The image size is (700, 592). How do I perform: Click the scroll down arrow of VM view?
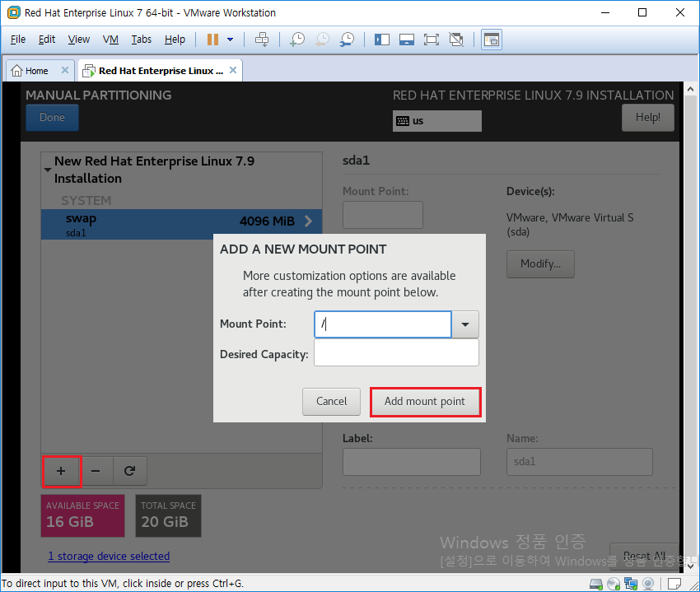click(x=690, y=566)
